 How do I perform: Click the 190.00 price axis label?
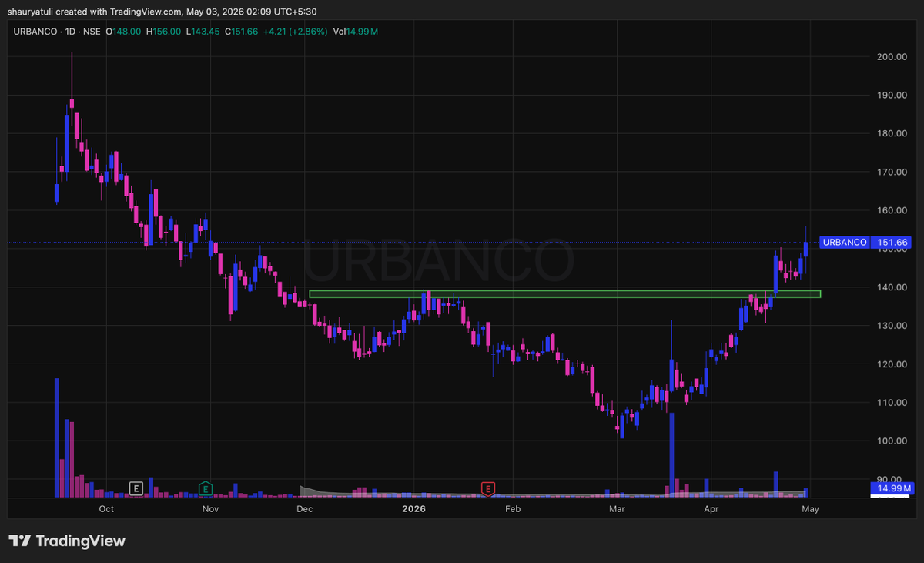pyautogui.click(x=891, y=96)
